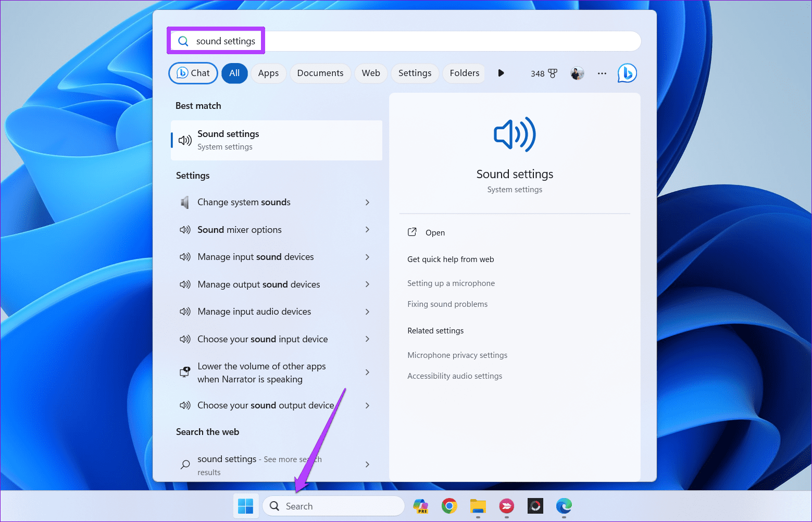Click the magnifier icon inside the search bar

[183, 41]
